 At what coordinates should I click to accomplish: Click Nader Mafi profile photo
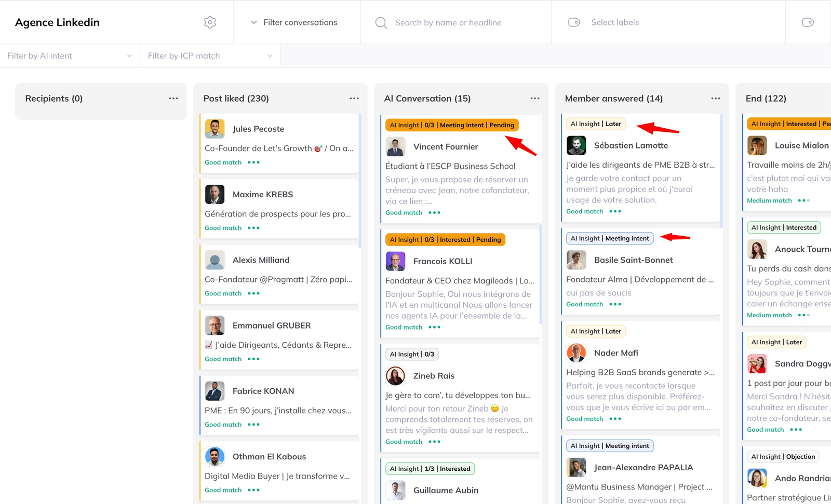pos(576,353)
